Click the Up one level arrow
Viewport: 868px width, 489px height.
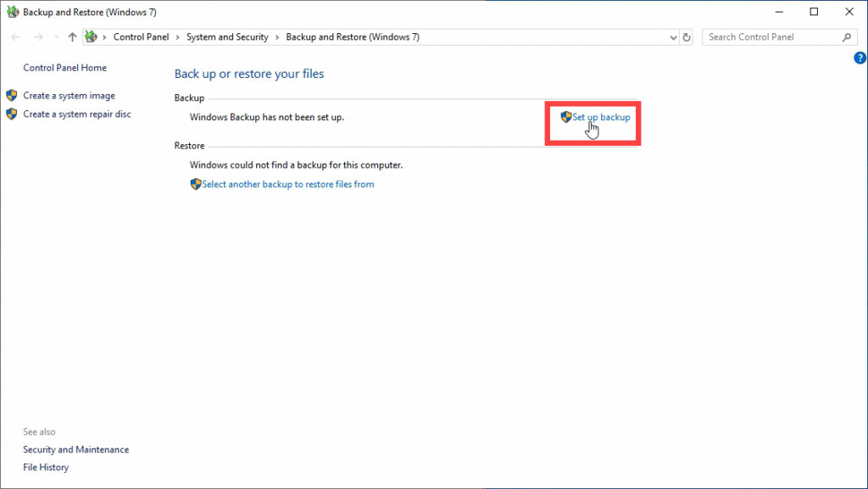(72, 37)
